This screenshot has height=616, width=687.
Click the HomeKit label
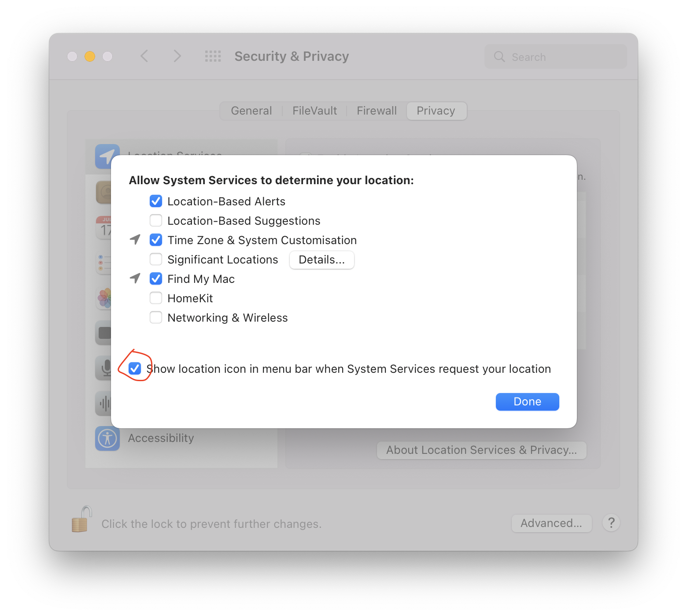[190, 299]
